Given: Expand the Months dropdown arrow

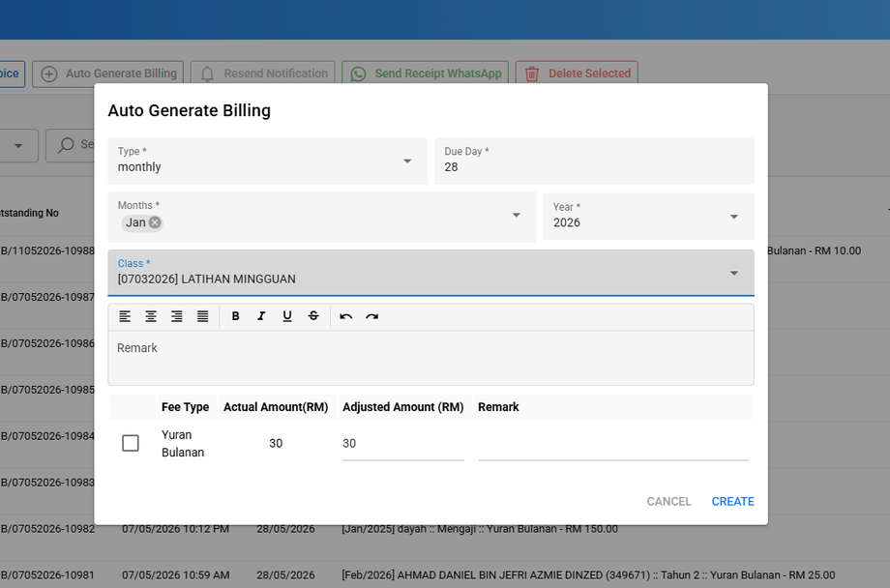Looking at the screenshot, I should pyautogui.click(x=516, y=215).
